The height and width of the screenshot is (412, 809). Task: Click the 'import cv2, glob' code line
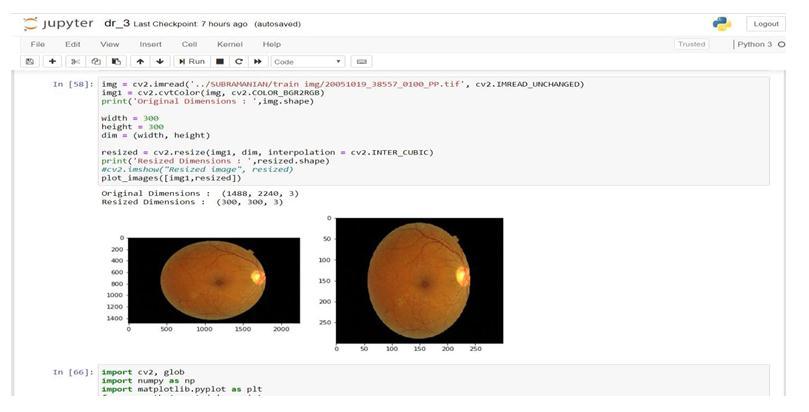[143, 372]
